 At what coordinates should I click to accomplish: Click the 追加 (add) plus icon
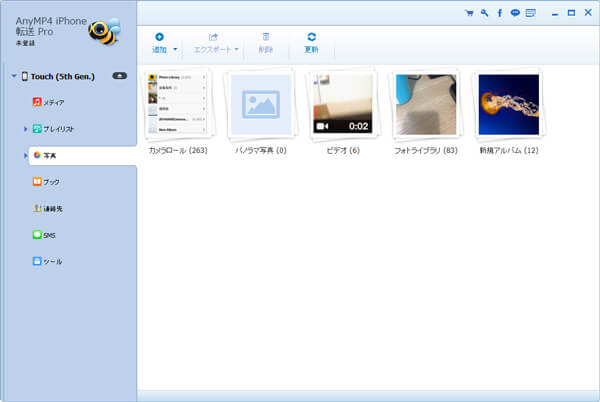[159, 37]
